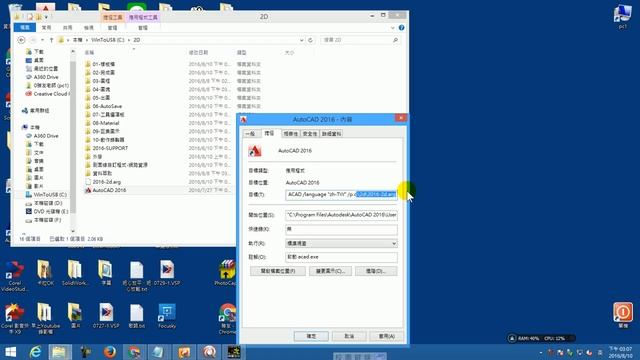Click the Start in location field

pos(341,215)
